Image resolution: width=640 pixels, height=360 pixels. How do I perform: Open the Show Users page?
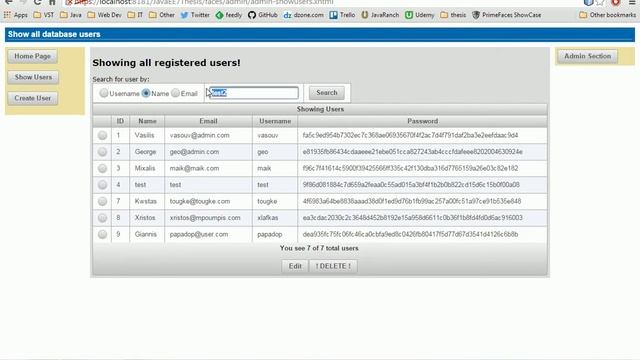33,77
